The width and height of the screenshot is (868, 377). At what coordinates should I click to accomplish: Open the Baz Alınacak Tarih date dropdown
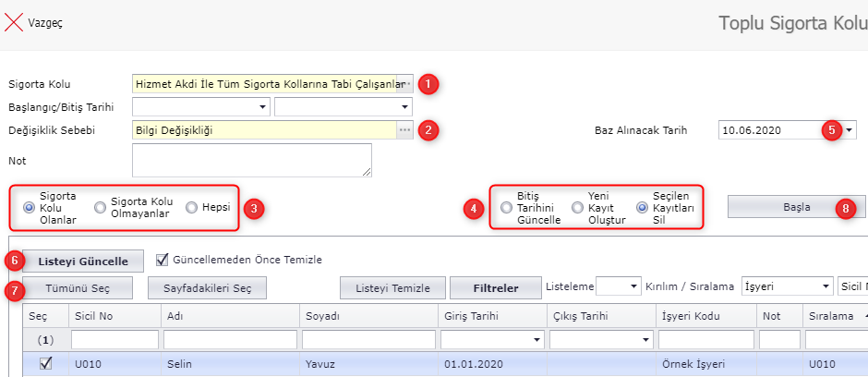849,130
